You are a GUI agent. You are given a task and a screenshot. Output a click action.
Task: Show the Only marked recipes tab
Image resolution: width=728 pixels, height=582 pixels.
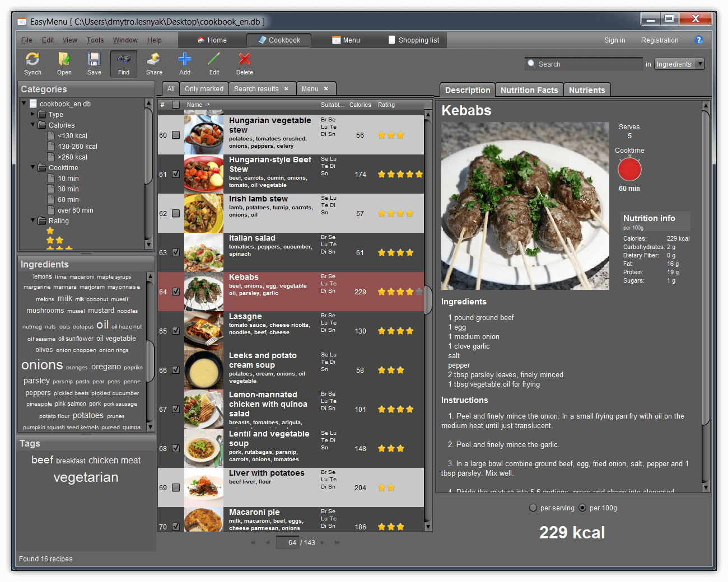204,88
